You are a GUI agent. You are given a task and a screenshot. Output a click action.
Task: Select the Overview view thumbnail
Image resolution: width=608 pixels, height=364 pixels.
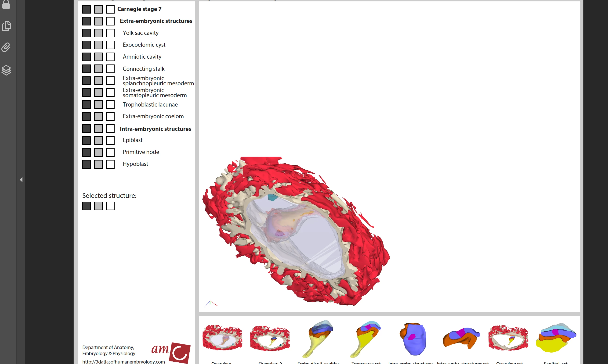(222, 338)
